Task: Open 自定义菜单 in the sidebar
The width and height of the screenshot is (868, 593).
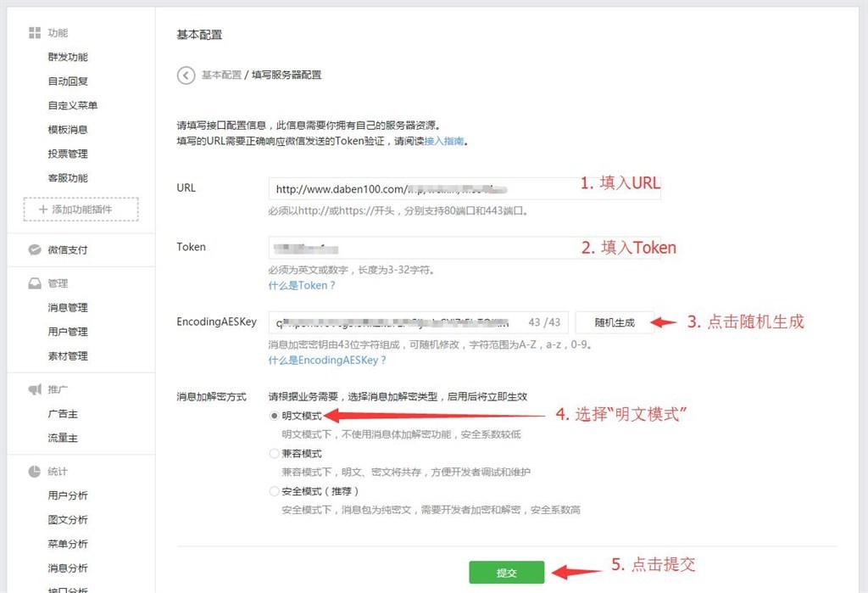Action: tap(73, 105)
